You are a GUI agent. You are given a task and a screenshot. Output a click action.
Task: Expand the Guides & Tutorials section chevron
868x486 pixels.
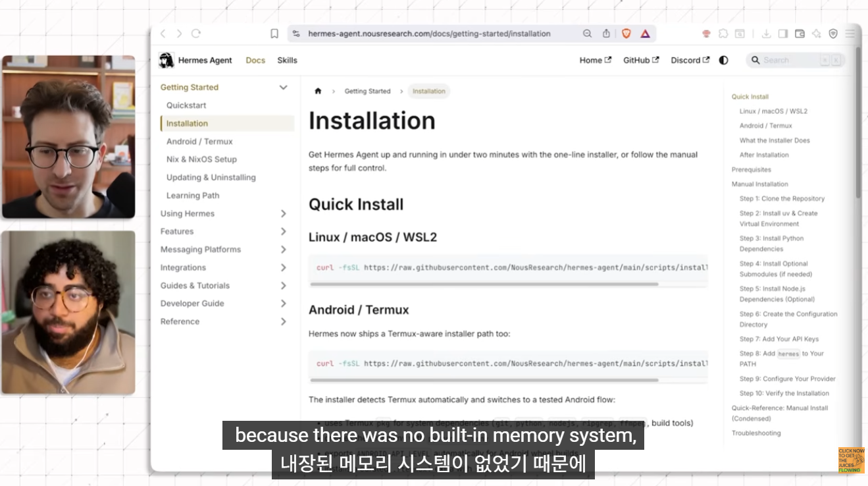click(284, 286)
